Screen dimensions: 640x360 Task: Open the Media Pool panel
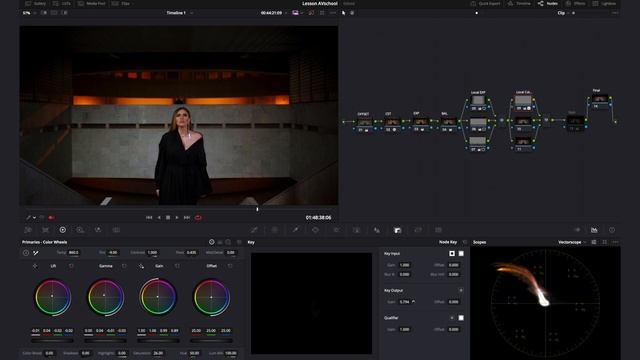tap(92, 3)
